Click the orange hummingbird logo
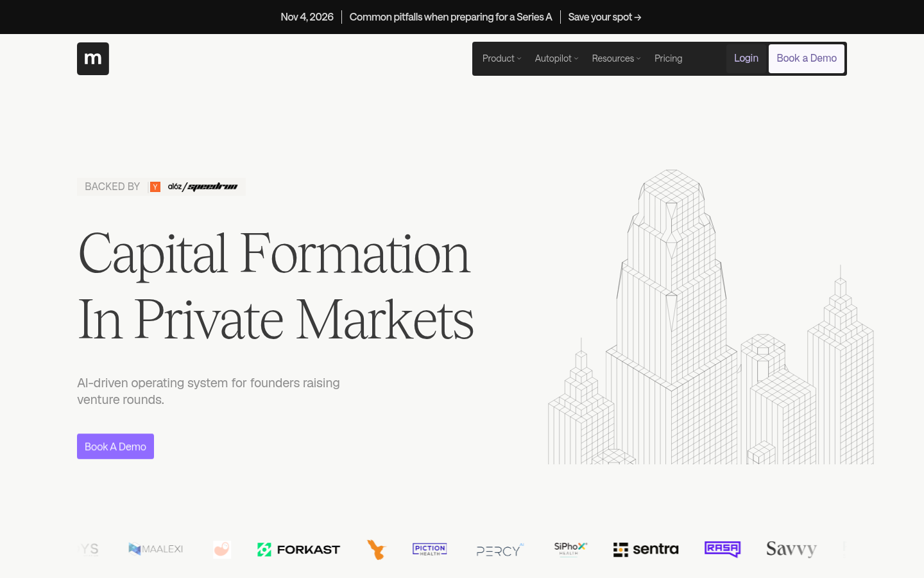924x578 pixels. (x=377, y=549)
